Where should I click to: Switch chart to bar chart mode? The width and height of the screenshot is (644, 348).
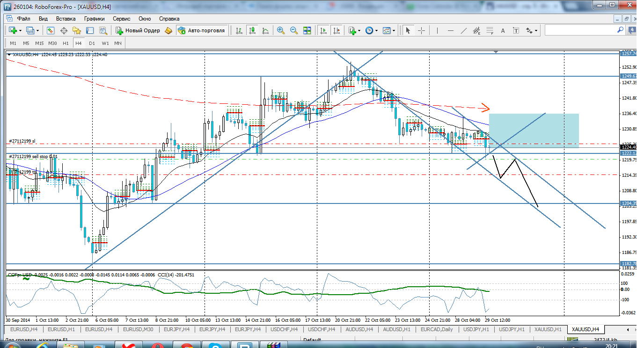239,30
